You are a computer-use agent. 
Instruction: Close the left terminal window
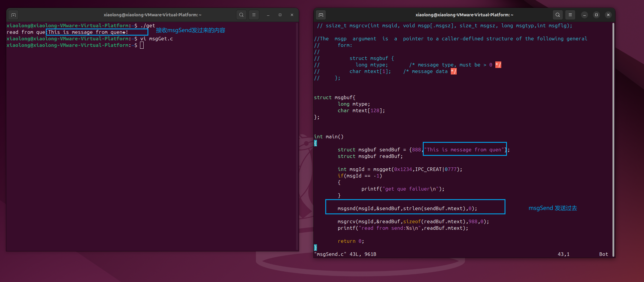pos(292,15)
